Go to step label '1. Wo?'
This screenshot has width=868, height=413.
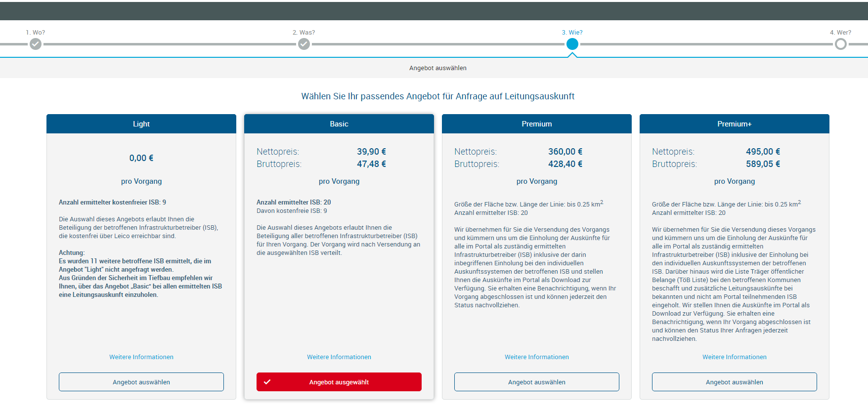[36, 33]
